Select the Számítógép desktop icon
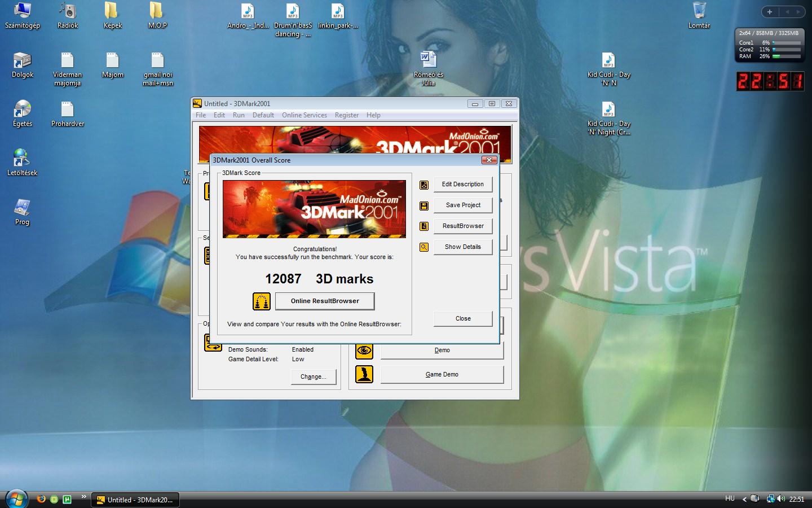This screenshot has width=812, height=508. (23, 16)
